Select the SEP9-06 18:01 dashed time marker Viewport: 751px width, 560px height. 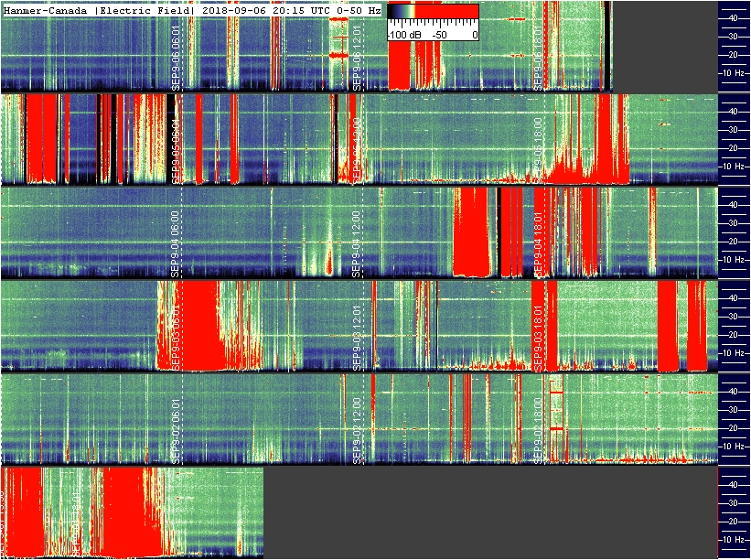pyautogui.click(x=539, y=59)
